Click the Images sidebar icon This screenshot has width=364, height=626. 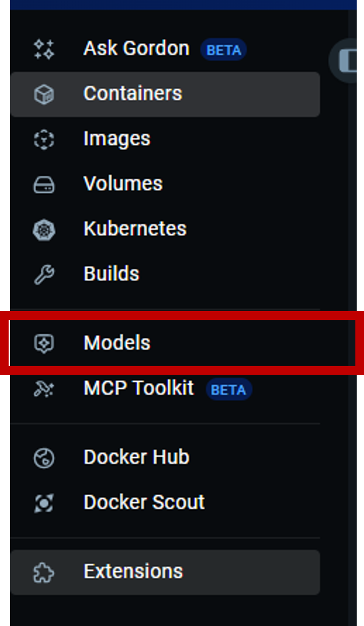(44, 139)
